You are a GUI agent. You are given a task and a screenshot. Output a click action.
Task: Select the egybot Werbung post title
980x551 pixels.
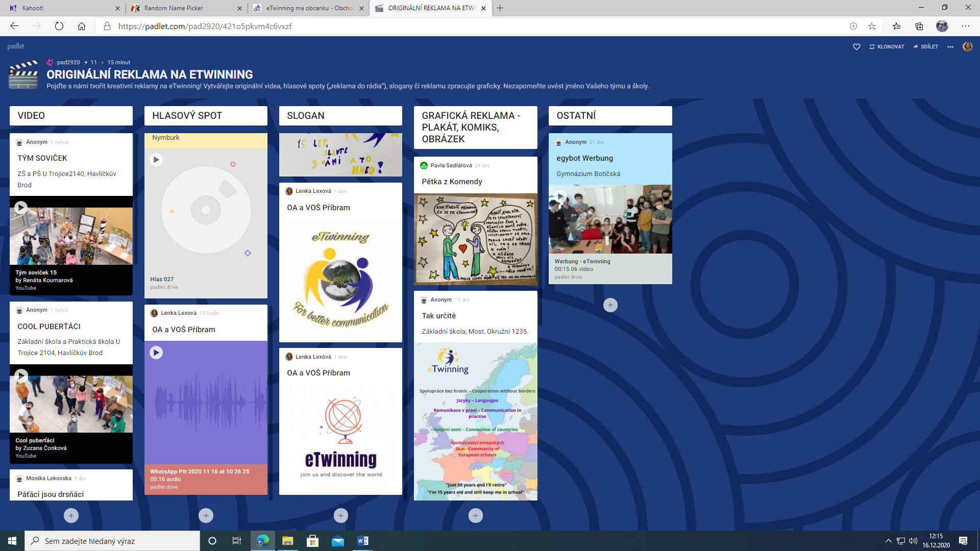[x=584, y=158]
